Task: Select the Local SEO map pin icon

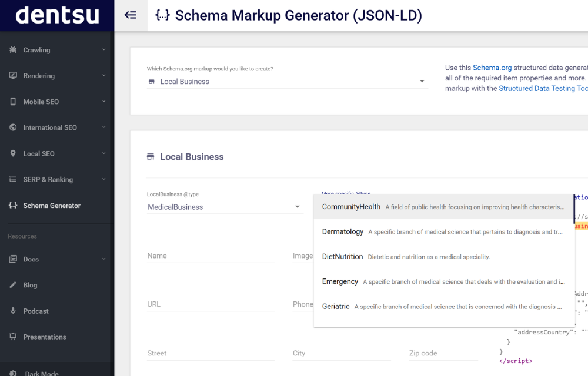Action: [12, 153]
